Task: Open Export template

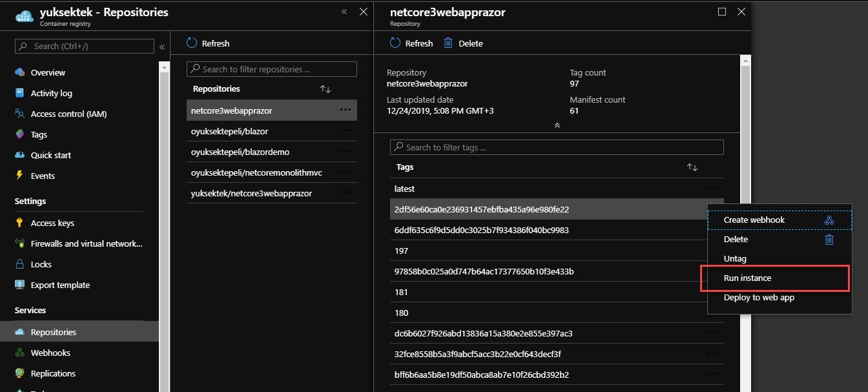Action: point(60,285)
